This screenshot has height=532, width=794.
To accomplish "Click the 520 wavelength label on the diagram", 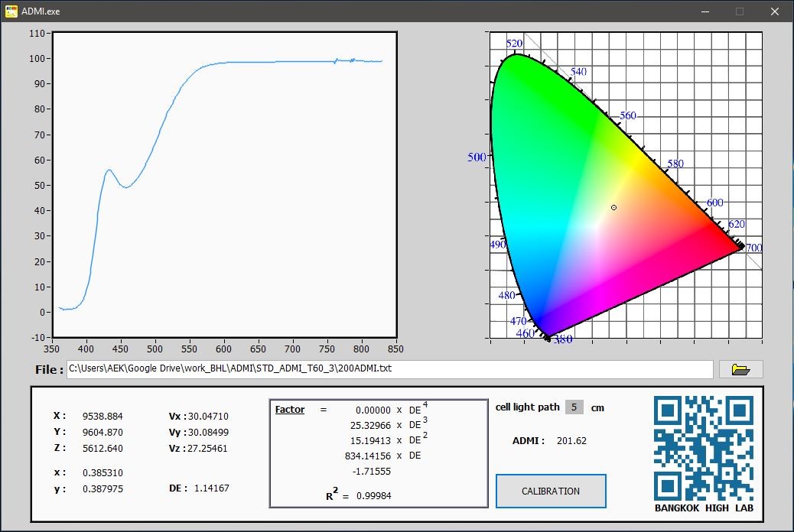I will (x=514, y=44).
